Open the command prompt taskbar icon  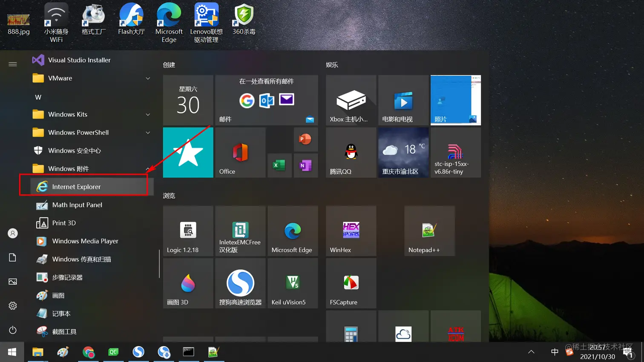coord(189,352)
